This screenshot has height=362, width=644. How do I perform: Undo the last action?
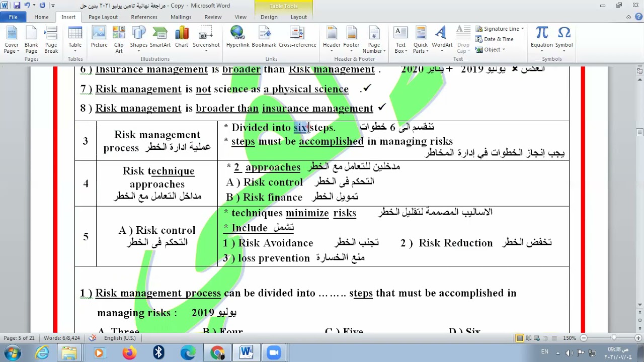pos(27,6)
